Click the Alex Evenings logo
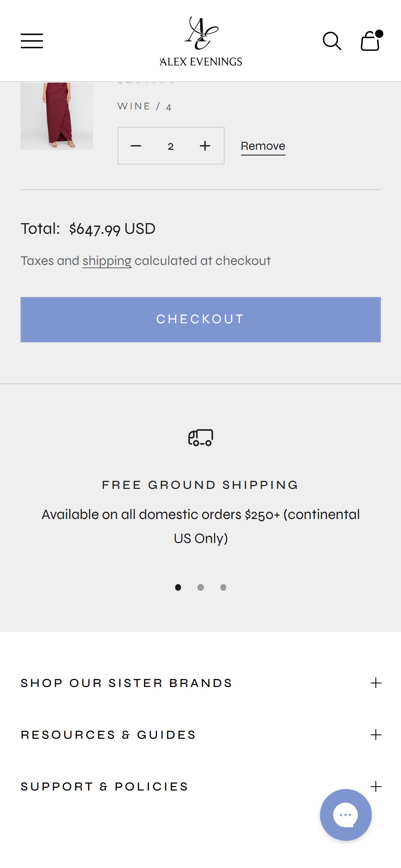Image resolution: width=401 pixels, height=868 pixels. point(201,41)
